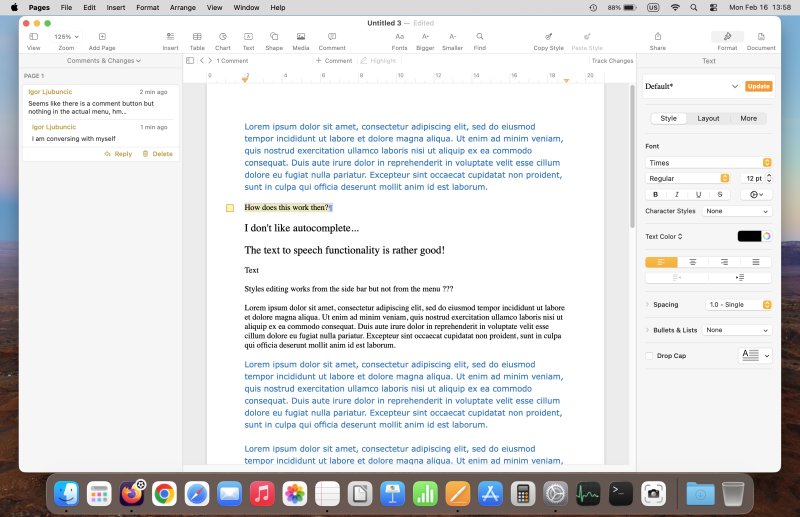Toggle bold text formatting
This screenshot has width=800, height=517.
point(656,194)
